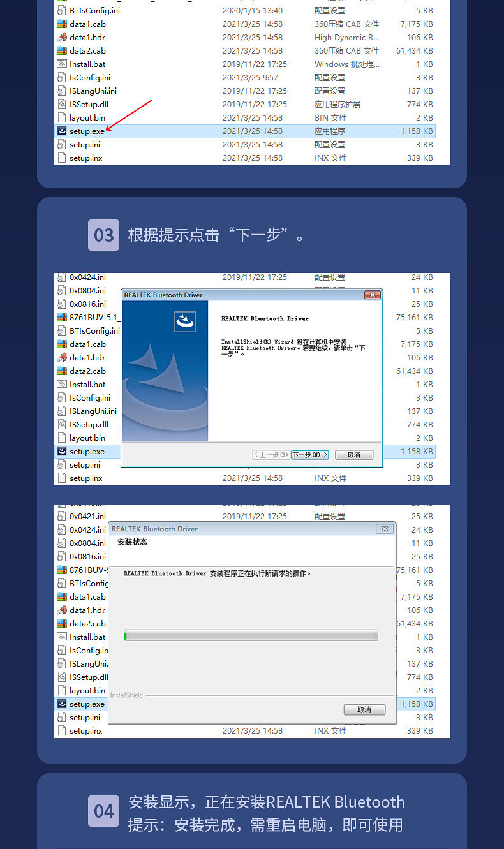Click the layout.bin icon in the file list above step 03
The height and width of the screenshot is (849, 504).
point(62,117)
